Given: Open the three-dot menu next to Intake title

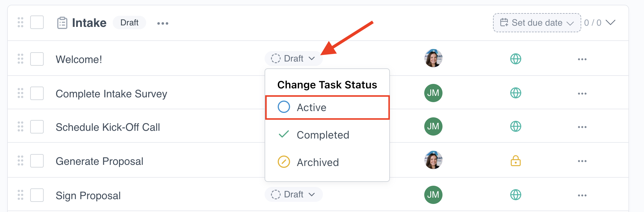Looking at the screenshot, I should tap(163, 23).
